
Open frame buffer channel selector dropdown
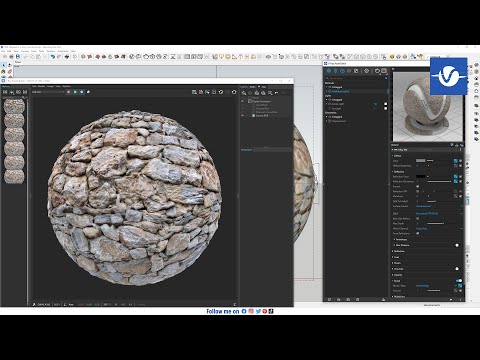point(48,92)
